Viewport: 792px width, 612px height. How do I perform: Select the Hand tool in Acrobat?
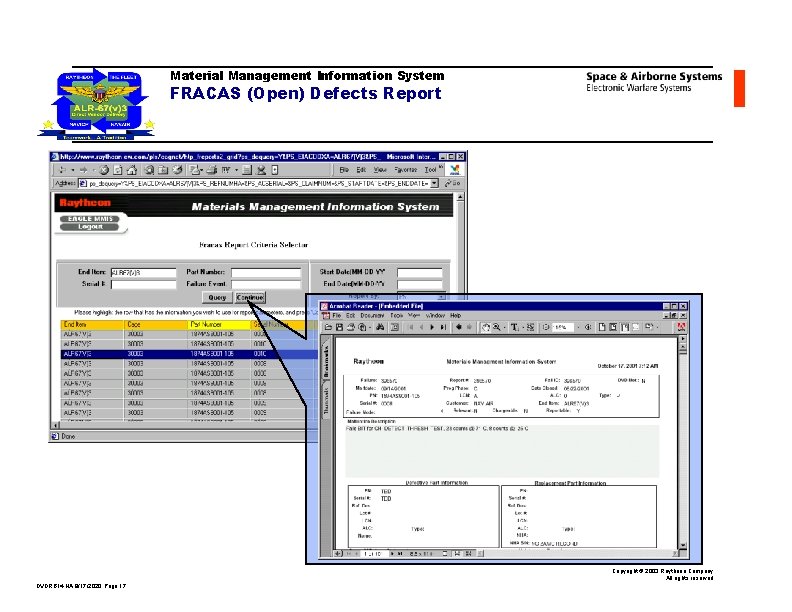pyautogui.click(x=486, y=327)
